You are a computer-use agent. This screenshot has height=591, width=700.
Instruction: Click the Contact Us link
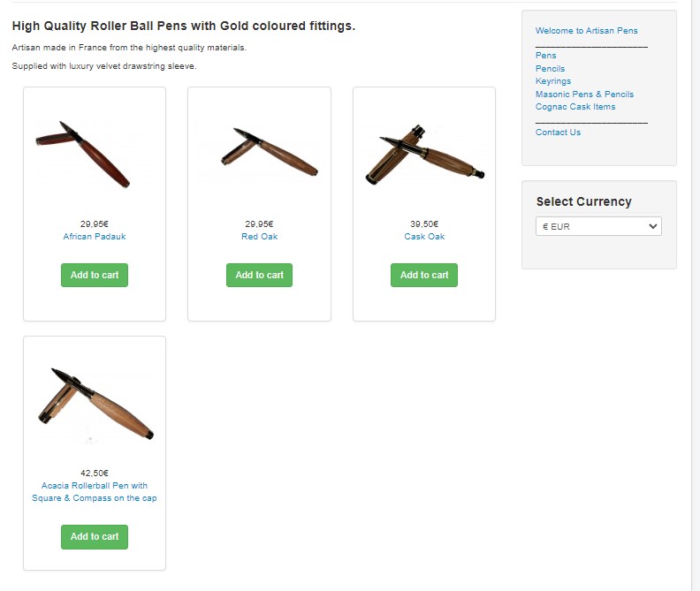(558, 133)
